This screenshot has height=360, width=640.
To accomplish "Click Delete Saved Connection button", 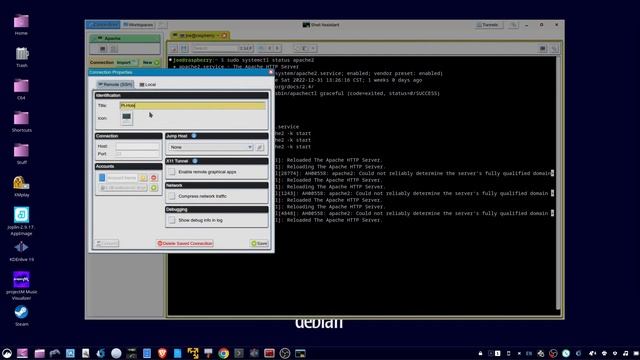I will coord(185,243).
